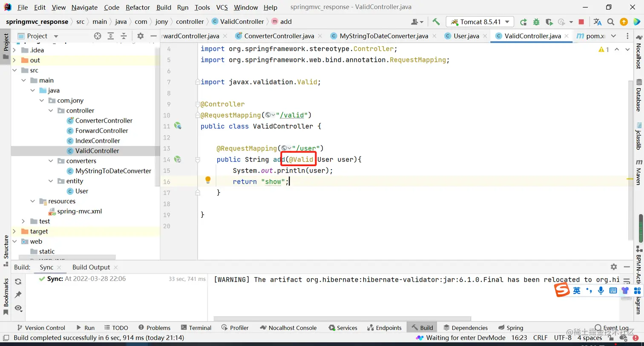
Task: Rerun sync with the reload icon
Action: pos(18,282)
